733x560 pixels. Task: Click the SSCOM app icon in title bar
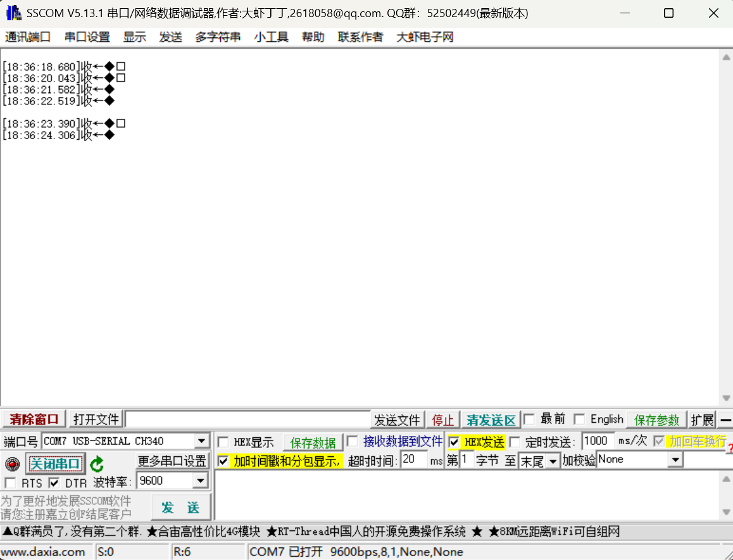(x=13, y=13)
